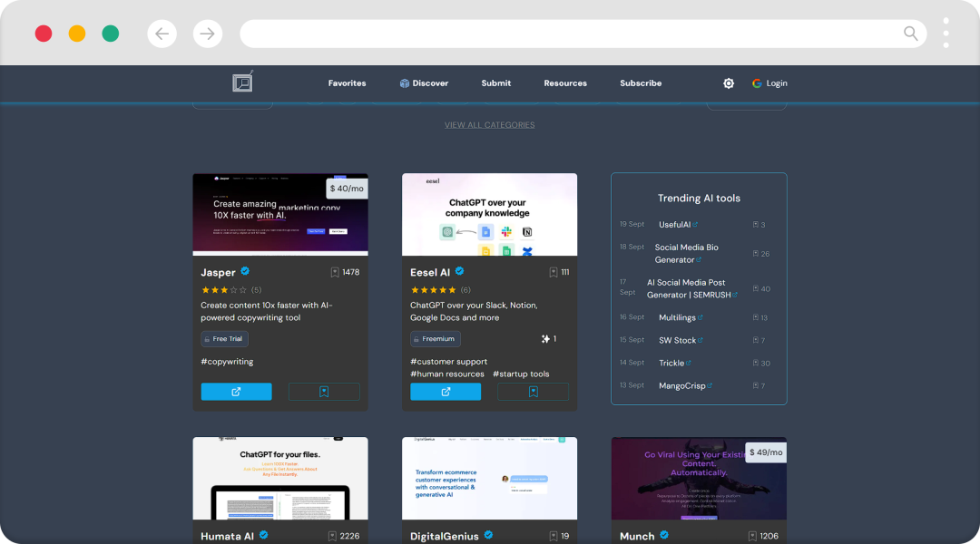980x544 pixels.
Task: Open the browser three-dot menu
Action: [x=946, y=34]
